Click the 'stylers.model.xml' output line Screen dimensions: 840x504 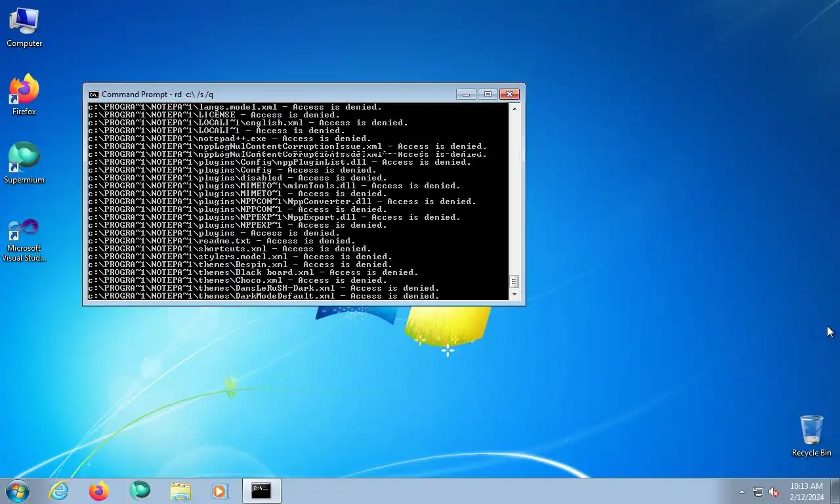[240, 257]
